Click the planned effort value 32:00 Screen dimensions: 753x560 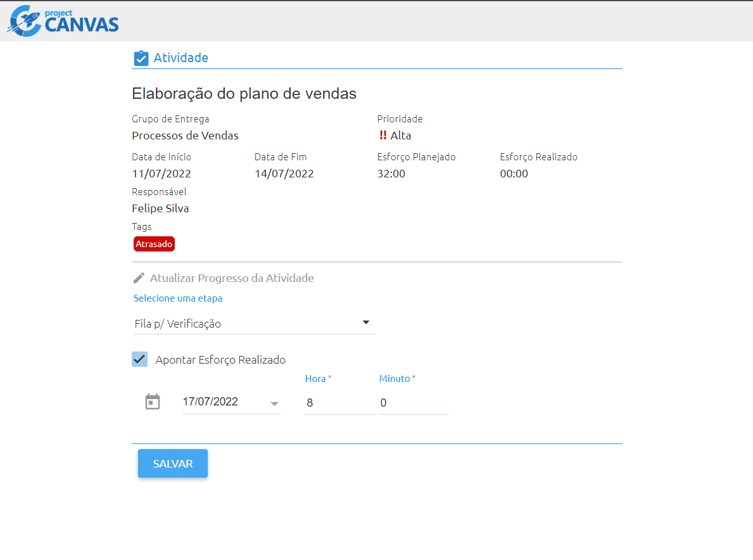point(391,174)
